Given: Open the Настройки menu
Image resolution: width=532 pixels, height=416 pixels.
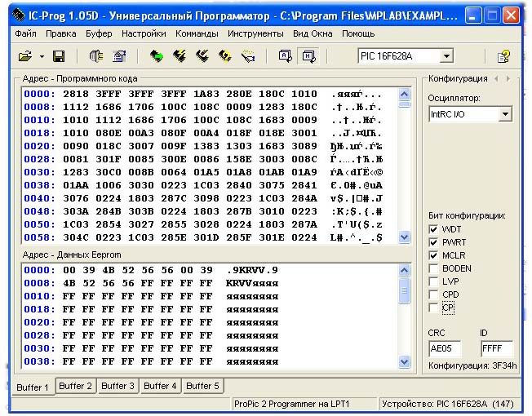Looking at the screenshot, I should tap(144, 33).
